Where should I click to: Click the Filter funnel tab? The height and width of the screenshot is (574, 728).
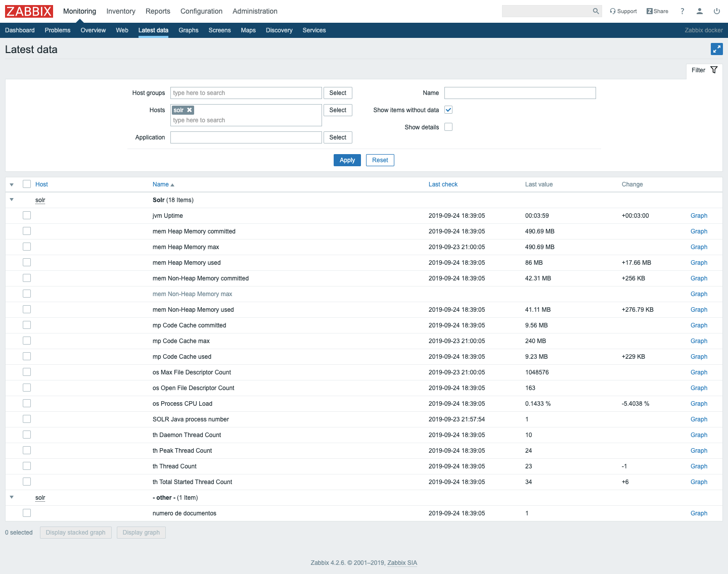pyautogui.click(x=704, y=70)
